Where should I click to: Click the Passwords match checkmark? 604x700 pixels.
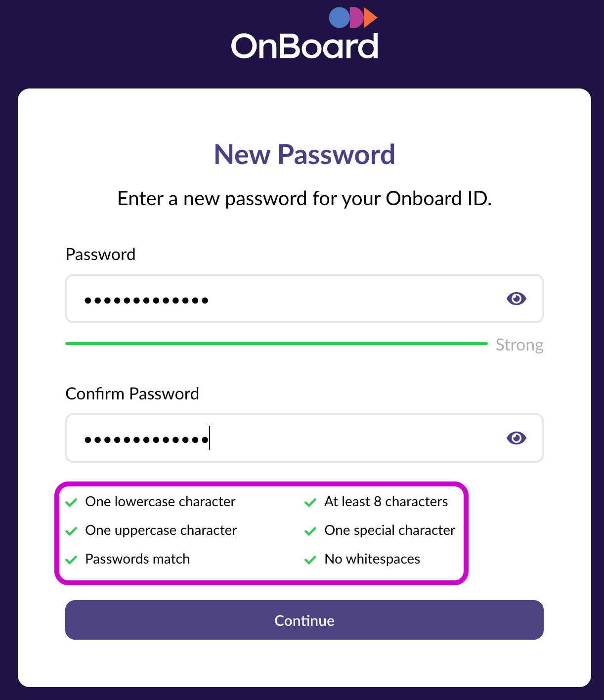71,560
